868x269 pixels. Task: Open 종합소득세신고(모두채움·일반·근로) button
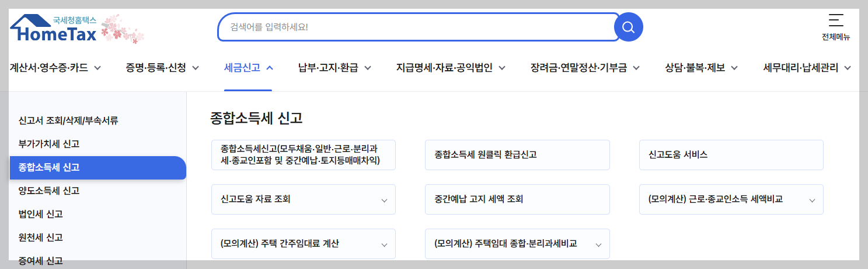tap(304, 155)
